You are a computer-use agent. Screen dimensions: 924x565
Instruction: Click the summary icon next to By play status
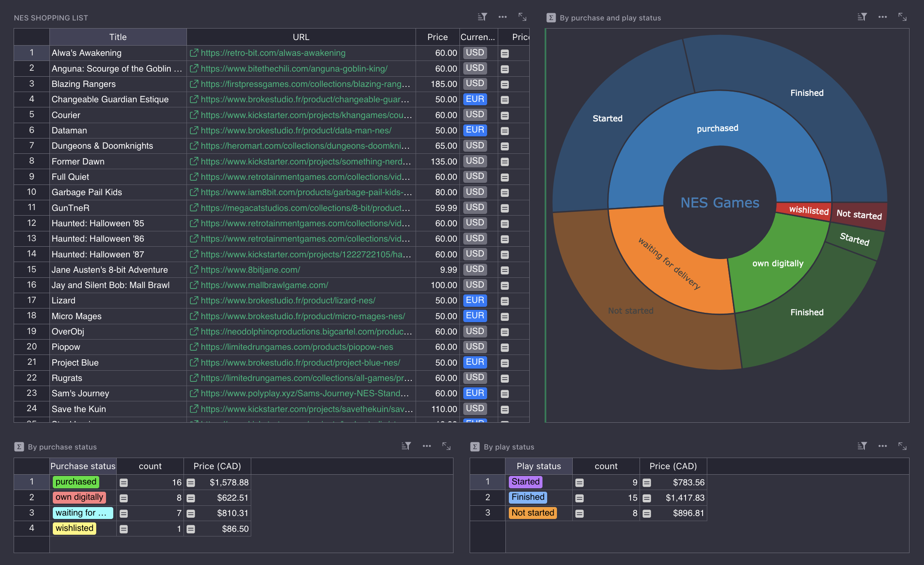tap(475, 447)
